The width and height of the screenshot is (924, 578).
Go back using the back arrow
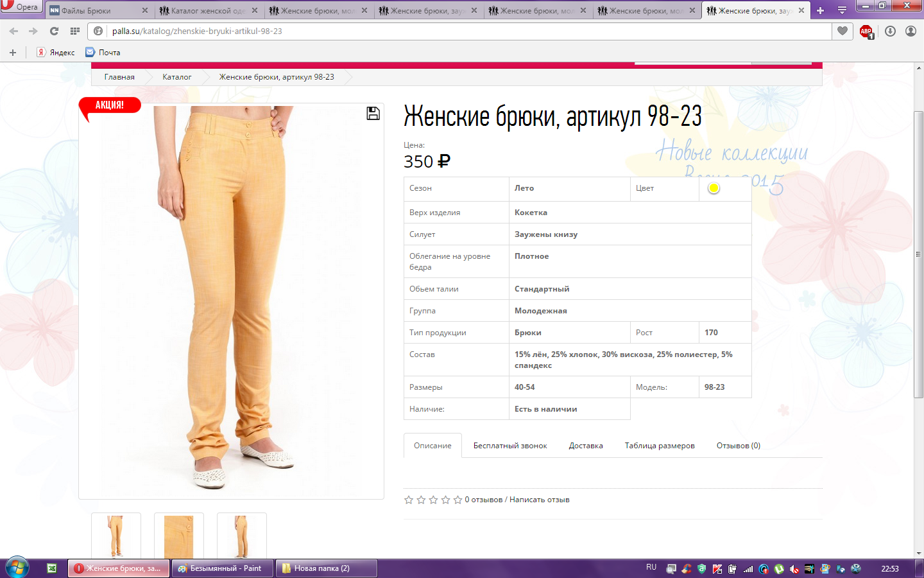[14, 31]
